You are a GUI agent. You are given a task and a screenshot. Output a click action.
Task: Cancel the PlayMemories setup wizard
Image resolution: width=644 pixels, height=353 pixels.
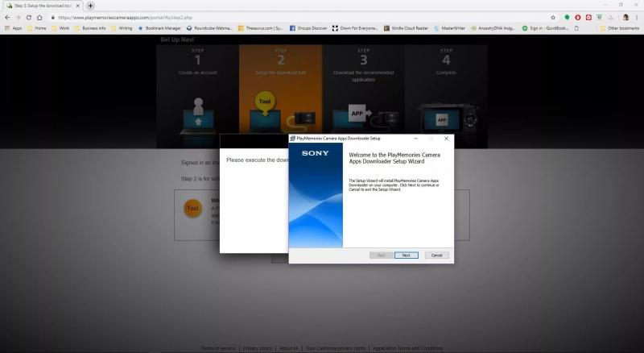[x=436, y=255]
